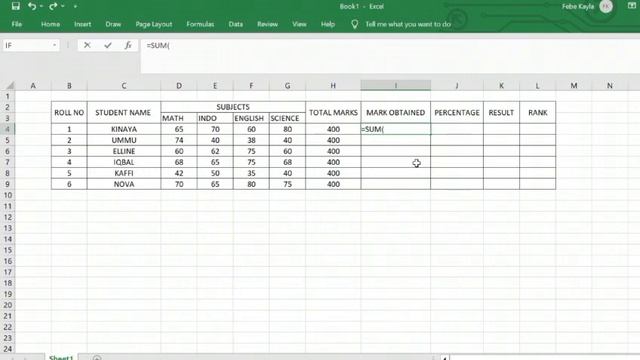Viewport: 640px width, 360px height.
Task: Select column D header
Action: [x=179, y=85]
